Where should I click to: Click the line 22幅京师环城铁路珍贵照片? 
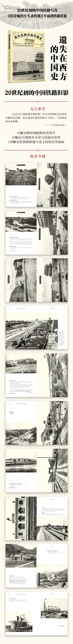36,133
